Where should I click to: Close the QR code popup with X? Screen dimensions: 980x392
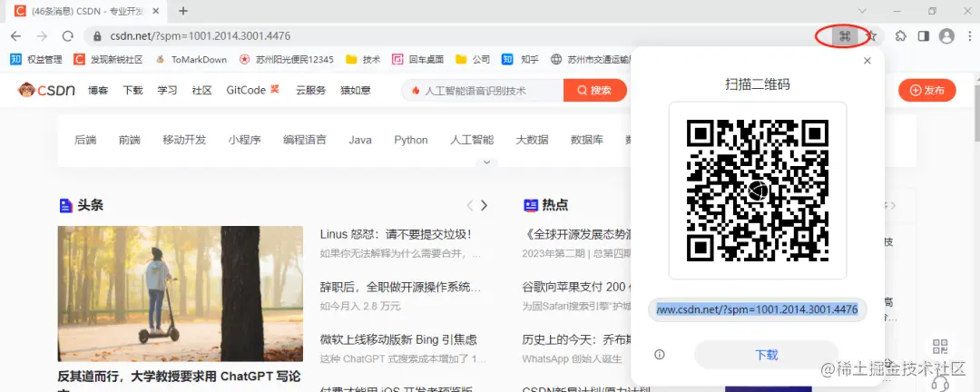tap(867, 61)
